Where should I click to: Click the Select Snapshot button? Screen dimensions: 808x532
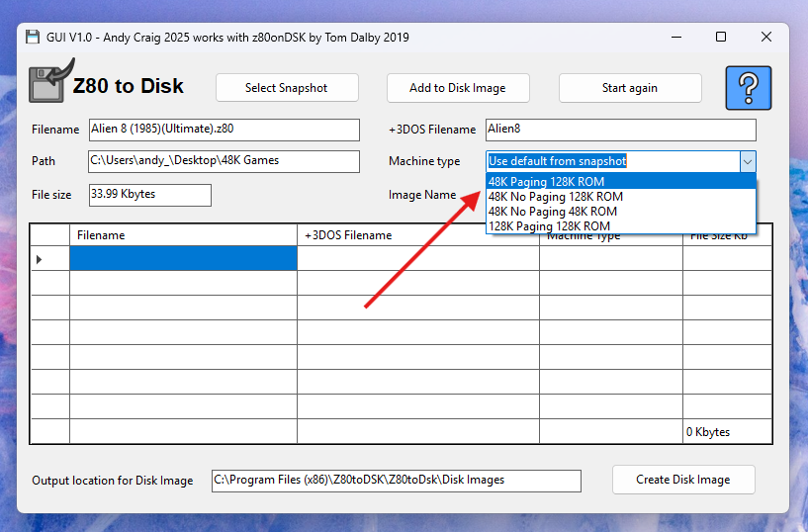286,88
